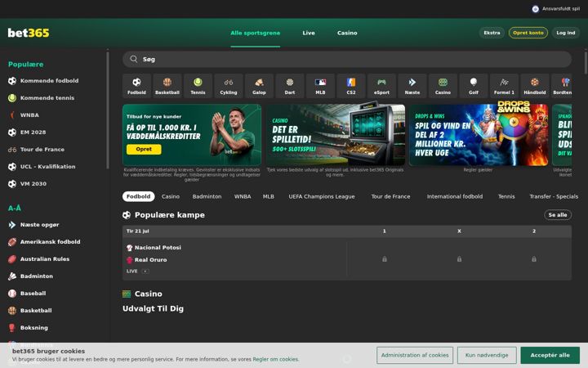This screenshot has width=588, height=368.
Task: Select the Tennis ball icon tile
Action: click(x=198, y=86)
